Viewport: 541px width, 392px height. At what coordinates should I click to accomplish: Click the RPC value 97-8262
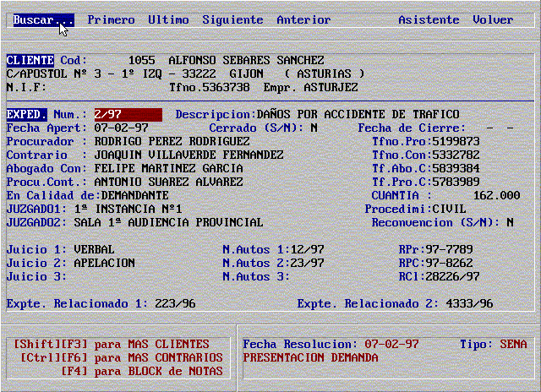click(x=449, y=263)
